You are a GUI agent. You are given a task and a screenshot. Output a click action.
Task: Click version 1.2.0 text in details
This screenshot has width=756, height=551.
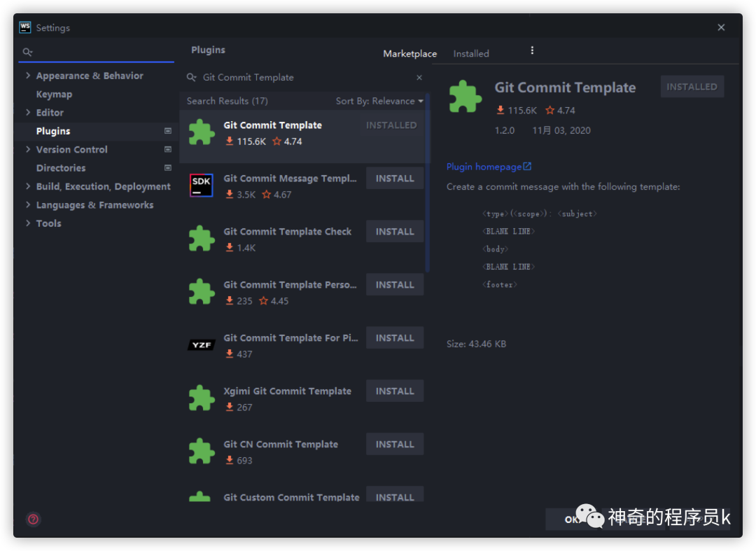504,130
